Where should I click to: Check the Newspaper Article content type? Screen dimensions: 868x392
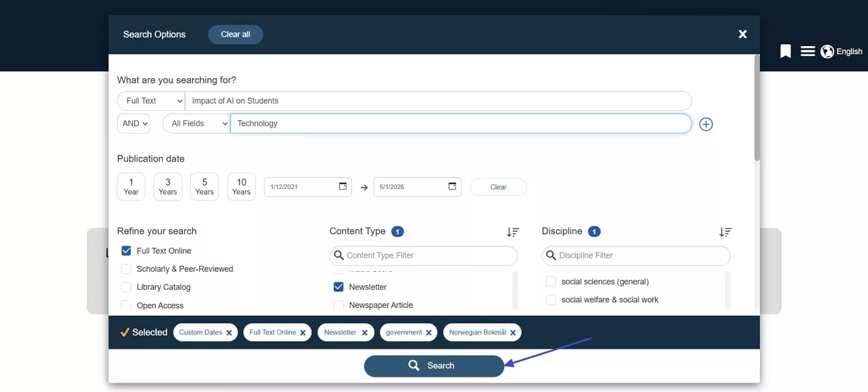tap(339, 305)
